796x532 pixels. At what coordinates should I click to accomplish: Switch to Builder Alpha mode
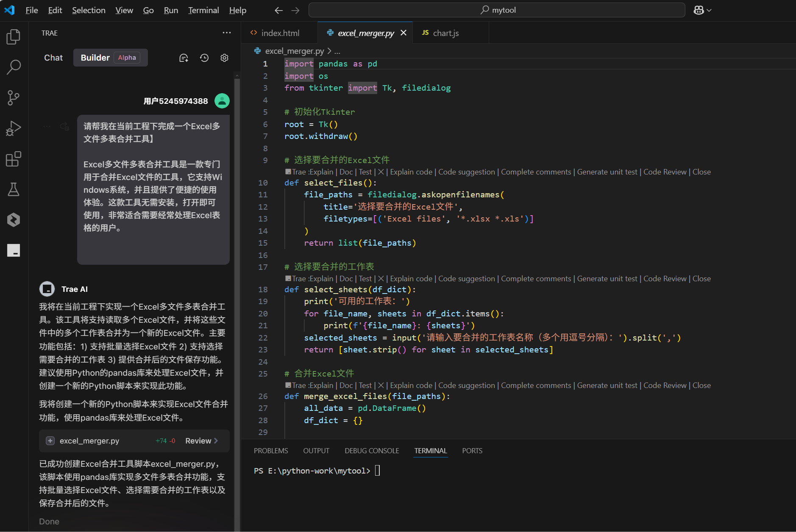(110, 58)
